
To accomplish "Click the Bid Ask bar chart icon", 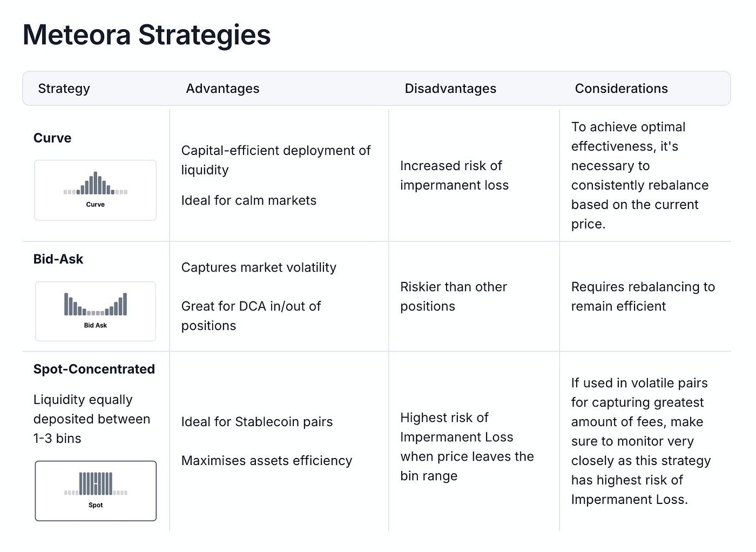I will tap(96, 304).
